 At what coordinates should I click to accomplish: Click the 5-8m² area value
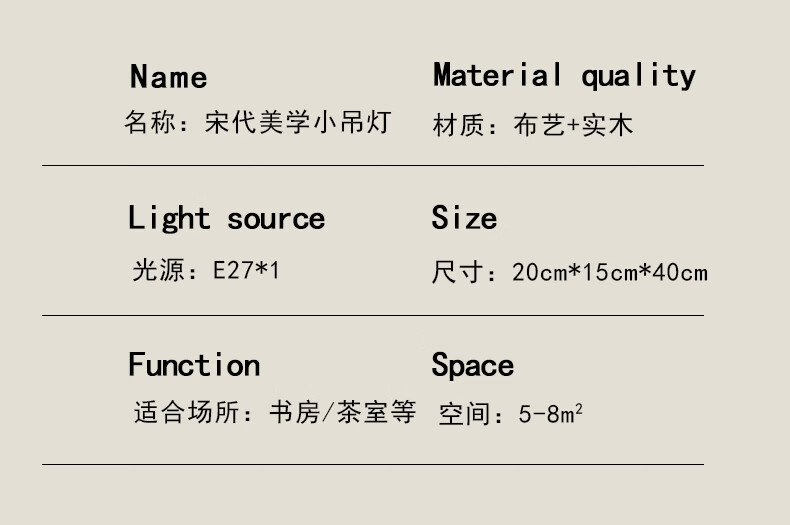click(x=551, y=413)
